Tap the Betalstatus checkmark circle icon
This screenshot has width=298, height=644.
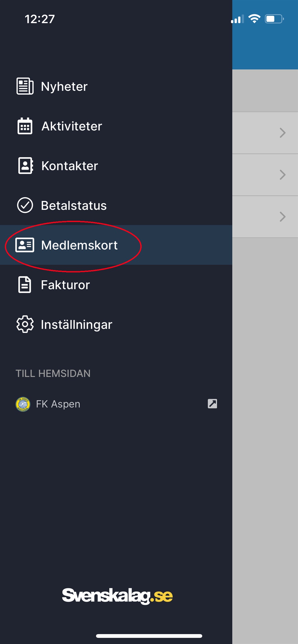tap(25, 205)
